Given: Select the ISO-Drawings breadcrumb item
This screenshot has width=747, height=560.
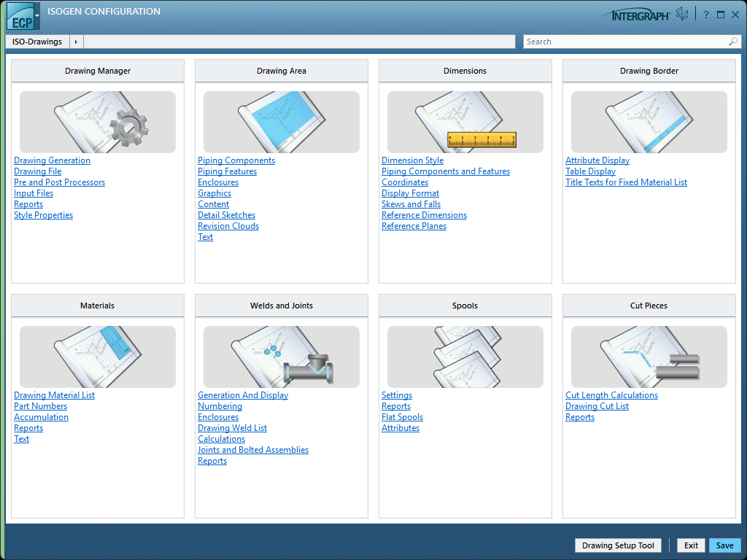Looking at the screenshot, I should (37, 42).
